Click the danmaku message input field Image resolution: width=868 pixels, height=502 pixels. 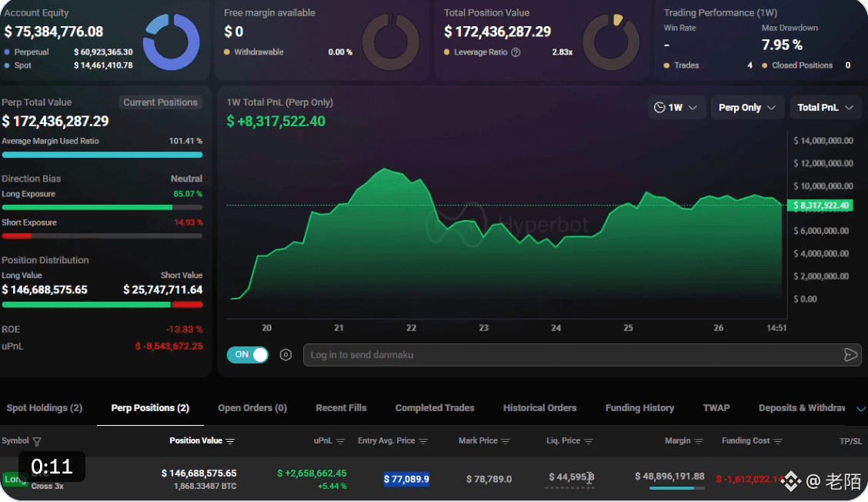click(x=582, y=355)
